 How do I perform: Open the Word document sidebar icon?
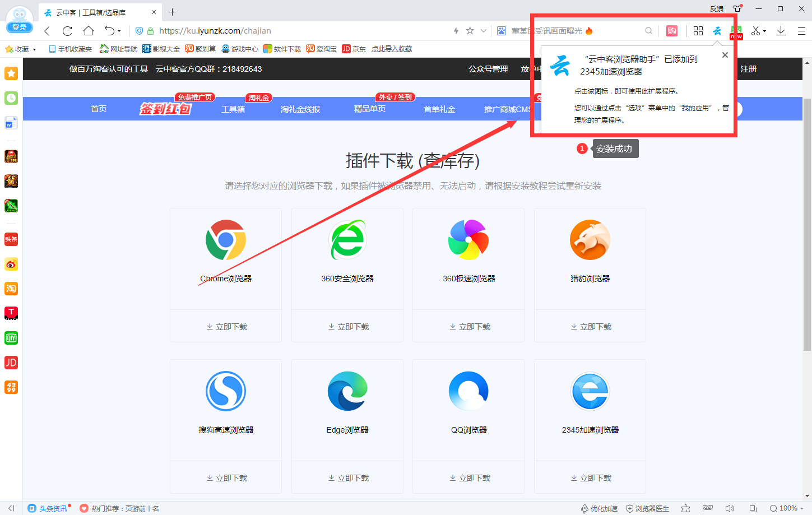coord(11,123)
